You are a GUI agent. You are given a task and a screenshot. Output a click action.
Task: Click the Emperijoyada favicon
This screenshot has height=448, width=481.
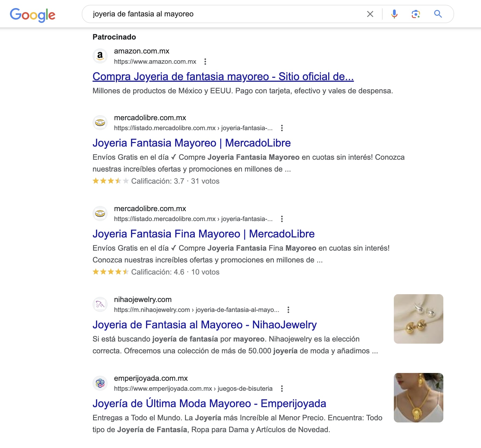[x=100, y=383]
